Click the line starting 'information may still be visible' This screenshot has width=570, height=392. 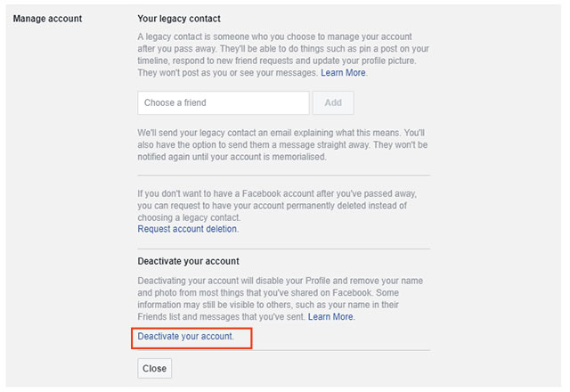tap(268, 305)
